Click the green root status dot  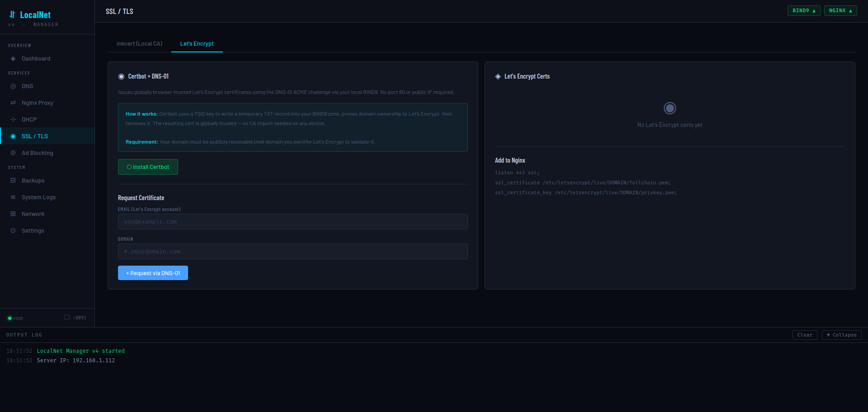[9, 318]
